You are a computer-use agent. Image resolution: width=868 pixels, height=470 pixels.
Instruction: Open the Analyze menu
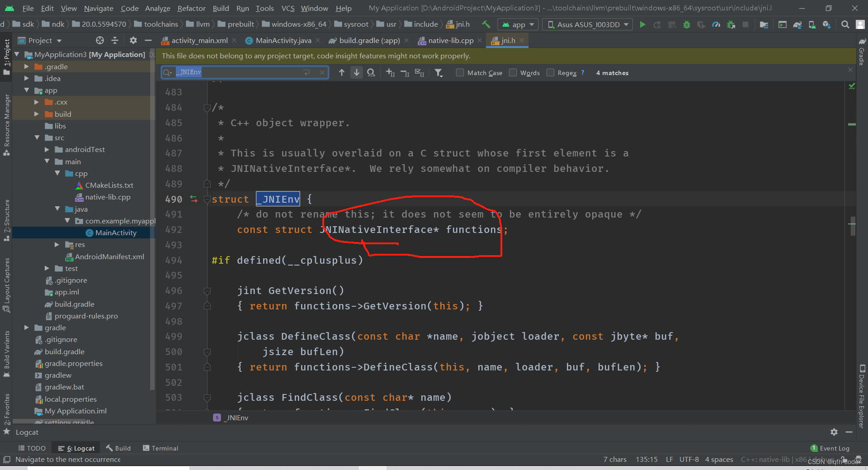coord(158,8)
